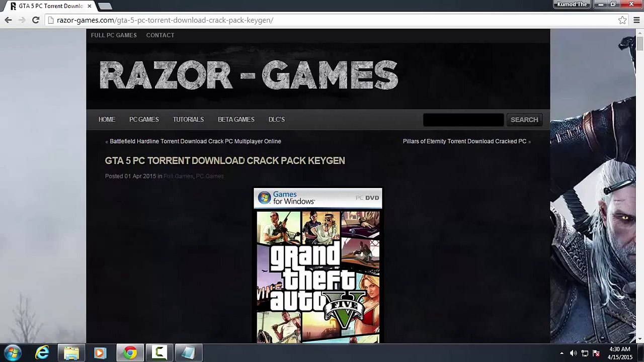Image resolution: width=644 pixels, height=362 pixels.
Task: Click the scrollbar down arrow
Action: point(639,340)
